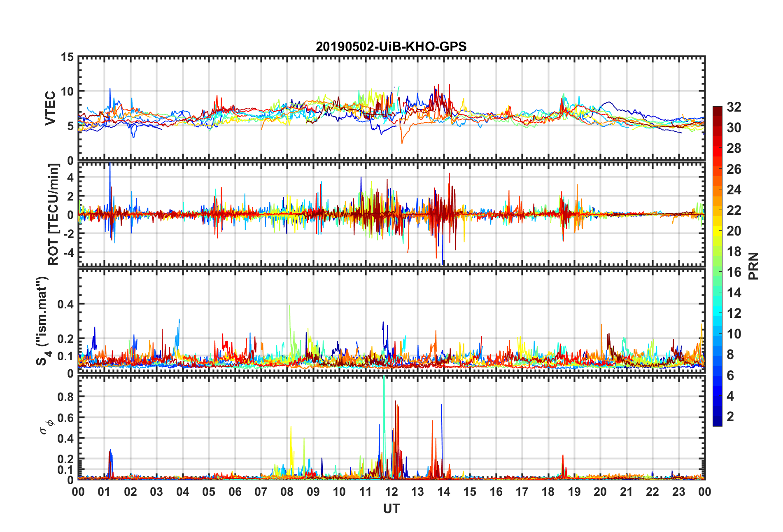Screen dimensions: 783x532
Task: Select colorbar tick value 22
Action: pos(734,210)
